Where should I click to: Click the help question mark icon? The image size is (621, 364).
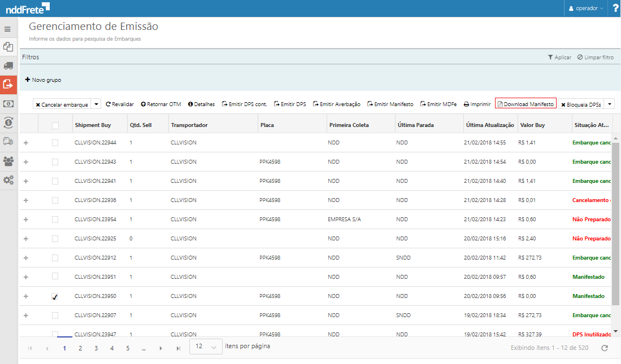pos(615,8)
